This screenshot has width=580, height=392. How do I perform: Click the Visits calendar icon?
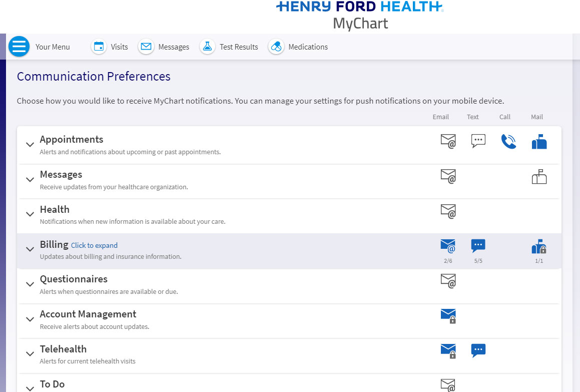tap(99, 47)
